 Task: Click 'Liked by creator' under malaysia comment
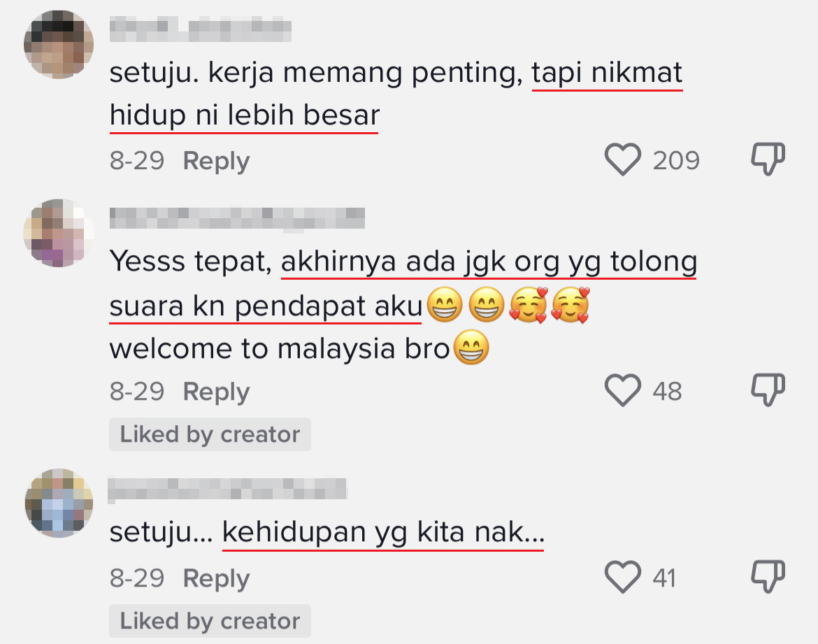210,434
